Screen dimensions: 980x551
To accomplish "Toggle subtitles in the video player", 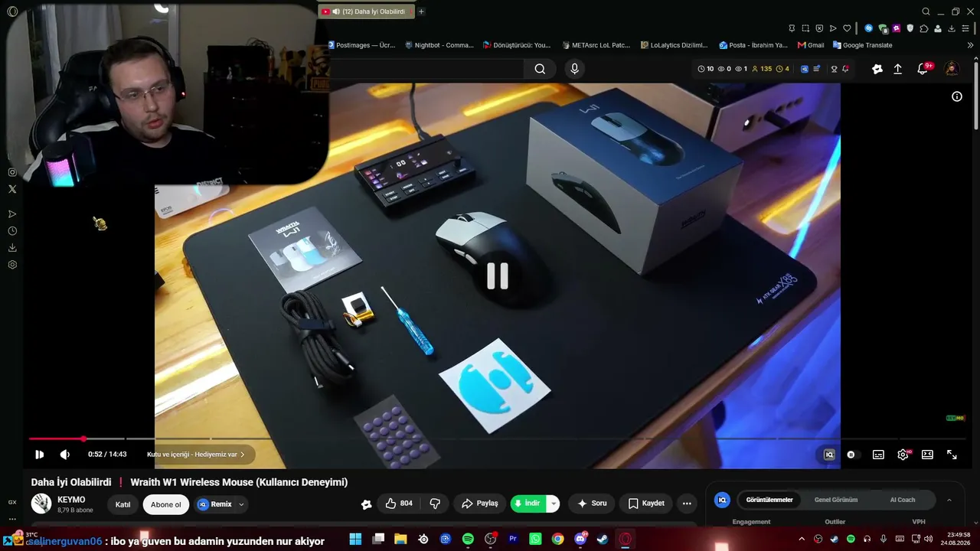I will point(878,455).
